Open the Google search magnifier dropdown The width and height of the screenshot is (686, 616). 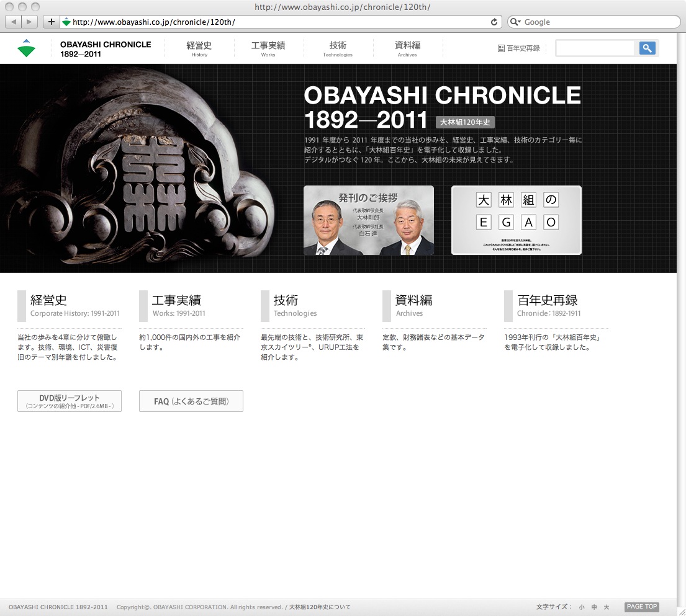pos(515,22)
